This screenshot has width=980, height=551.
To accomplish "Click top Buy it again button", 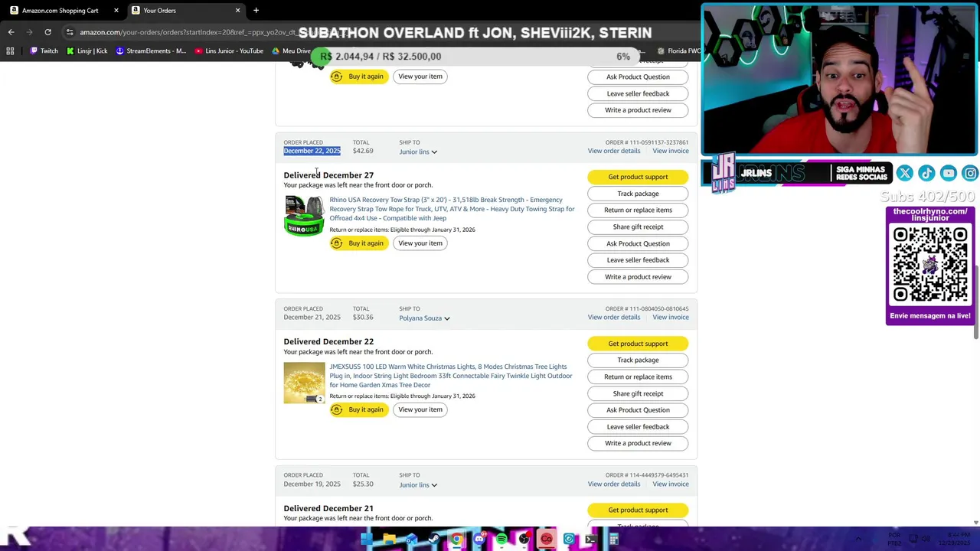I will click(358, 77).
